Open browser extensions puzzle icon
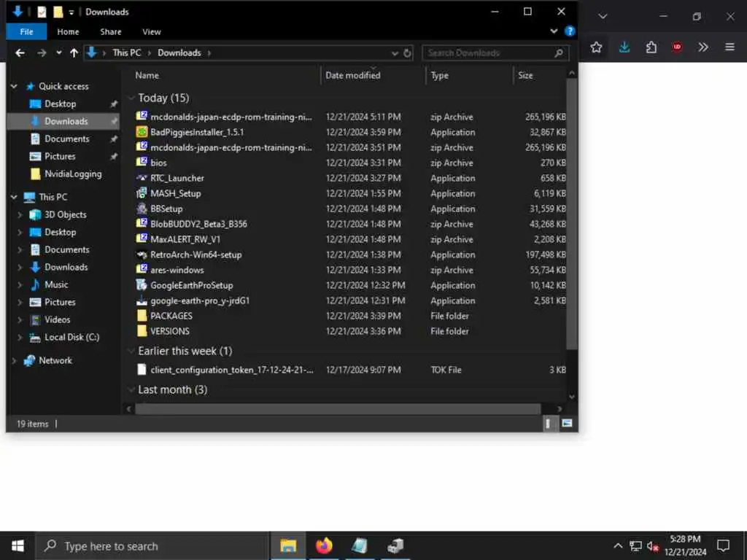The width and height of the screenshot is (747, 560). pyautogui.click(x=651, y=47)
